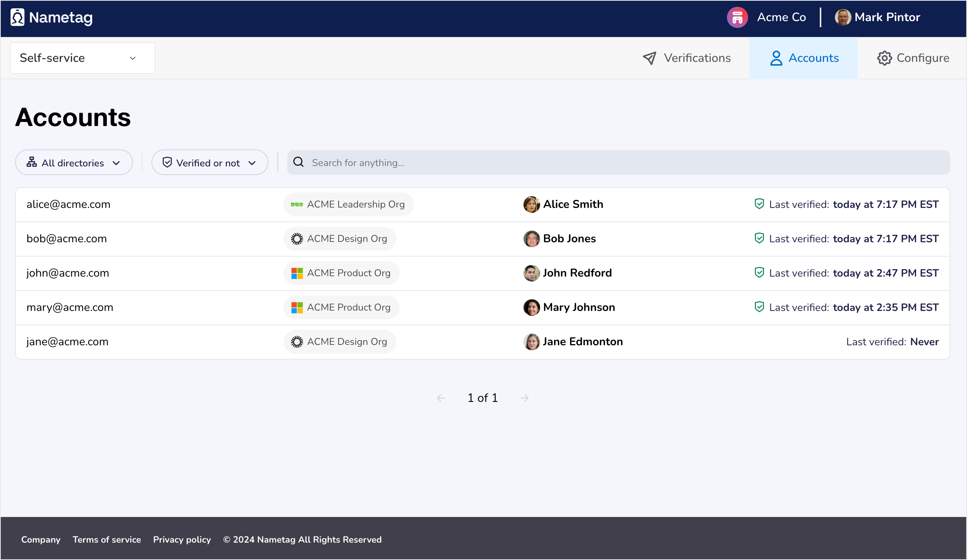Click the ACME Leadership Org label

(x=356, y=205)
